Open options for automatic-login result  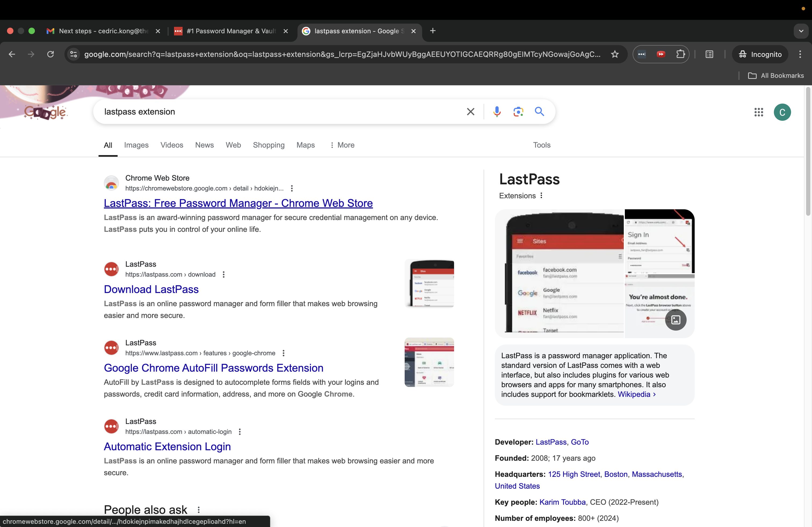(x=240, y=432)
